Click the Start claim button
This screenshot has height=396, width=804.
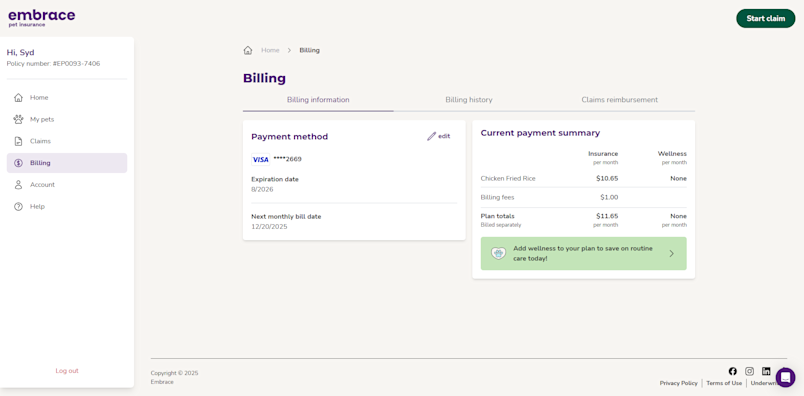766,18
